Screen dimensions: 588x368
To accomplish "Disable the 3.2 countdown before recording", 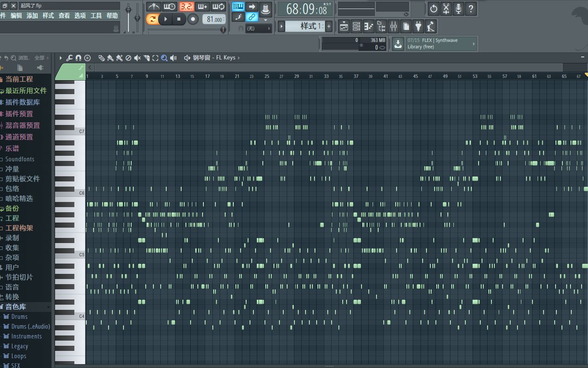I will click(186, 7).
